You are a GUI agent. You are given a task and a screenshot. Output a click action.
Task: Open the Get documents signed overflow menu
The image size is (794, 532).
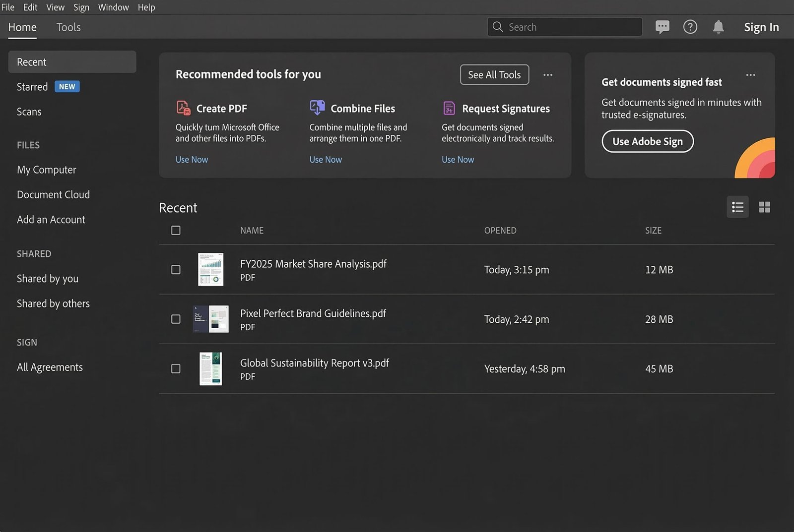(x=750, y=75)
